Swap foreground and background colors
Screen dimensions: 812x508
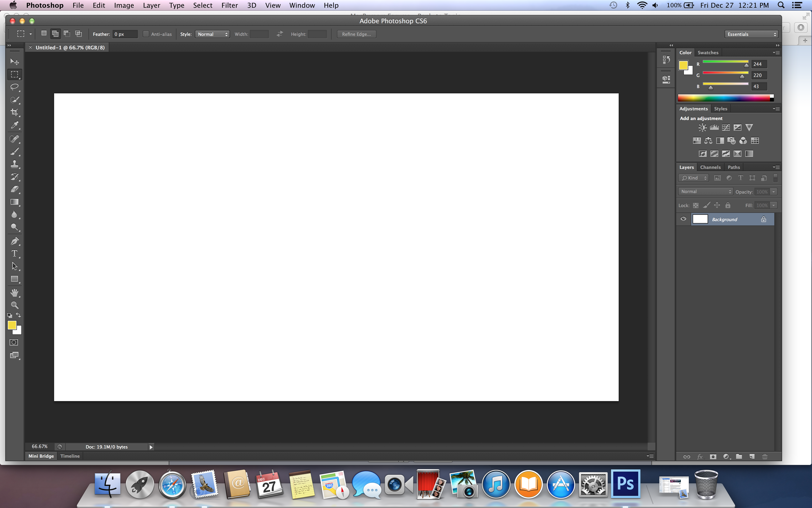(18, 315)
